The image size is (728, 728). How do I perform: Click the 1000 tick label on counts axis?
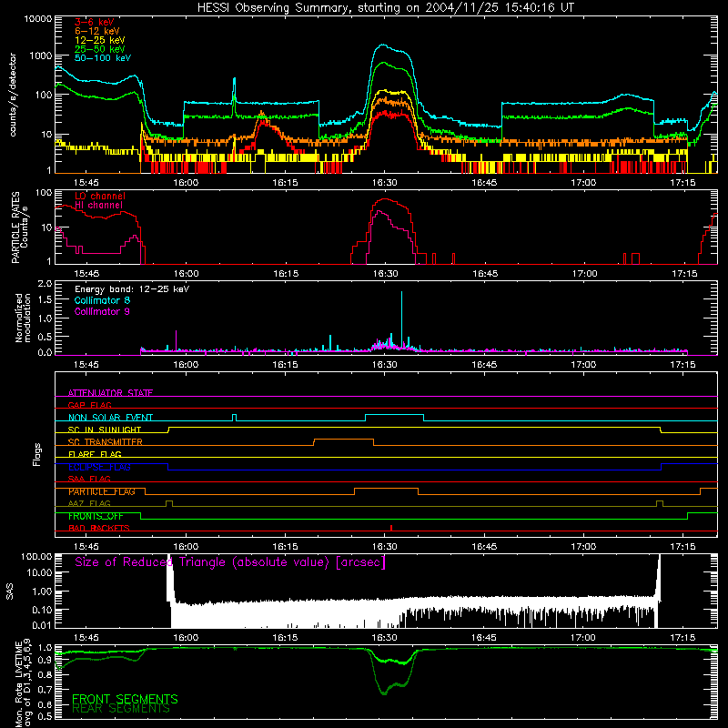[40, 56]
